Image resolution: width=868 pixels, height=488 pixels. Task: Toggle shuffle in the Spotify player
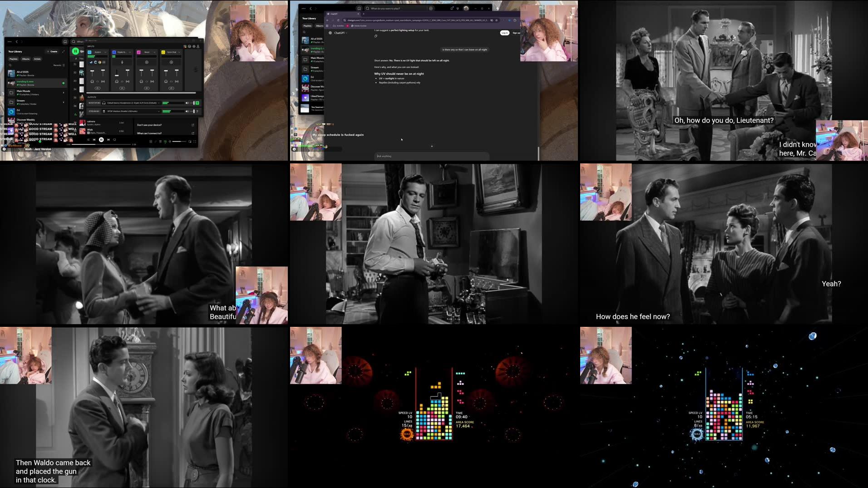pos(88,140)
